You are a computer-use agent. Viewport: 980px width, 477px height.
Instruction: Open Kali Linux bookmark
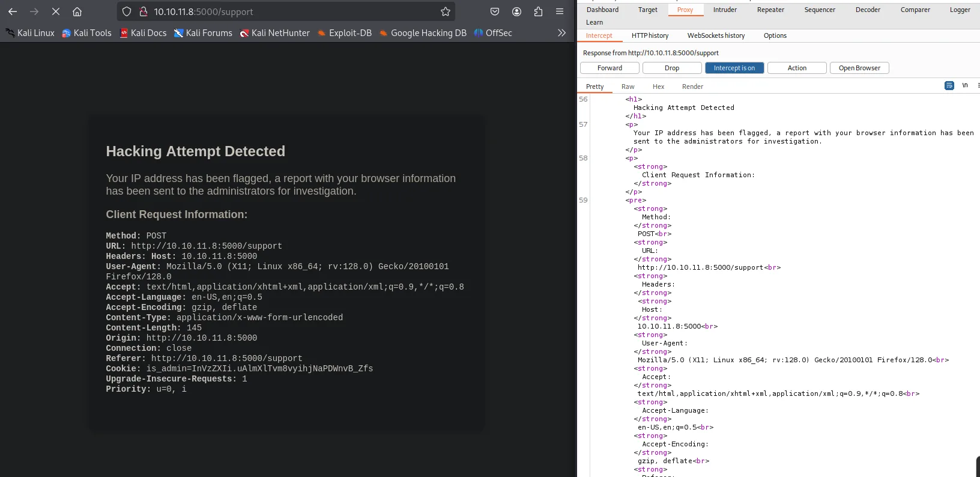coord(30,33)
